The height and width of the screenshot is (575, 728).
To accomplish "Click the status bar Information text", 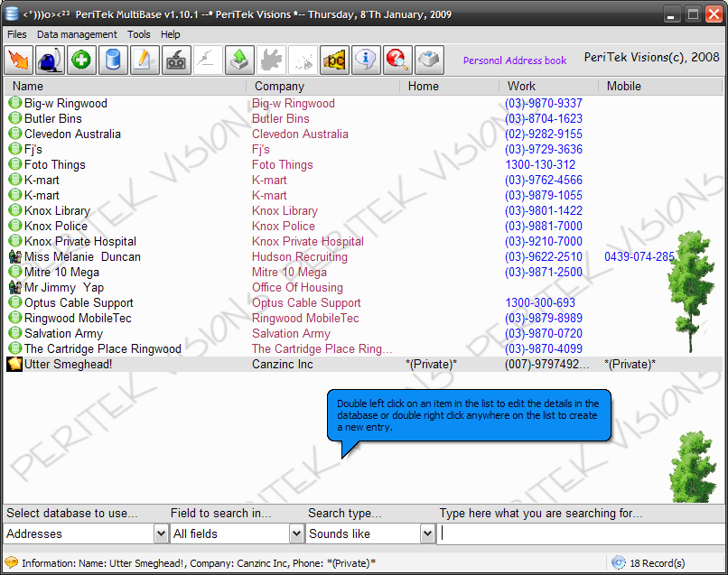I will (x=199, y=563).
